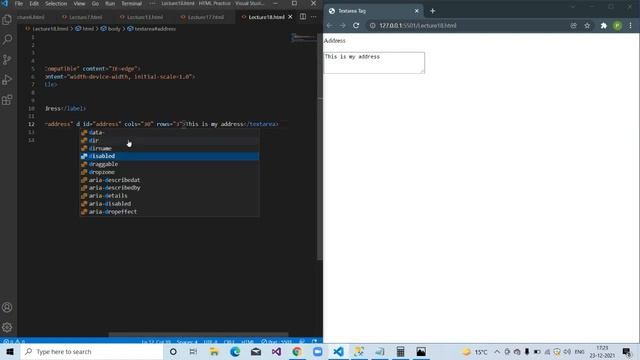Viewport: 640px width, 360px height.
Task: Choose 'disabled' from the suggestion list
Action: pyautogui.click(x=169, y=156)
